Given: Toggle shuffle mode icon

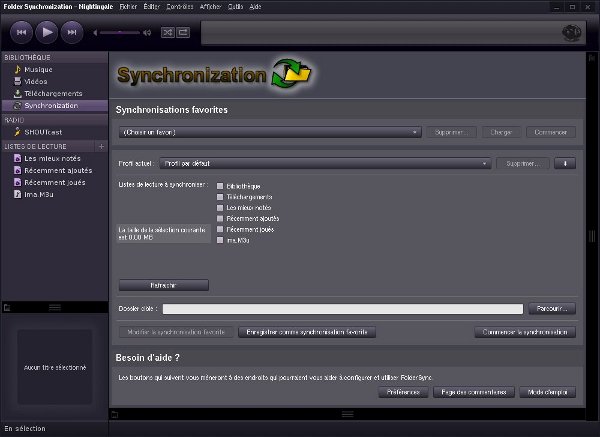Looking at the screenshot, I should [167, 33].
